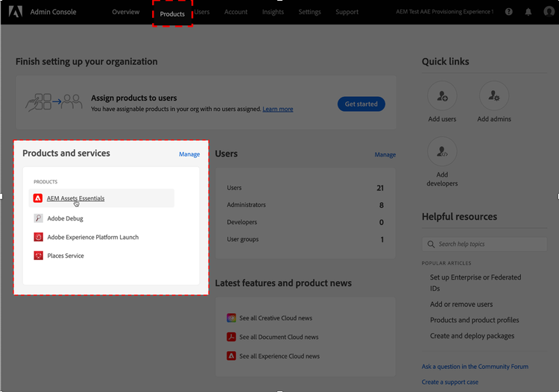The image size is (559, 392).
Task: Open the notifications bell icon
Action: click(528, 12)
